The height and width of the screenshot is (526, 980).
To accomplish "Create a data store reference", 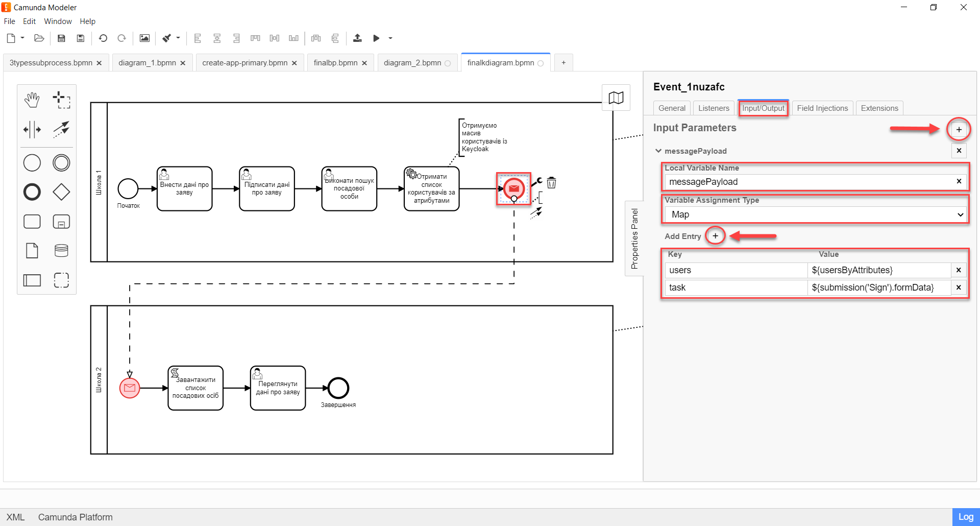I will coord(61,251).
